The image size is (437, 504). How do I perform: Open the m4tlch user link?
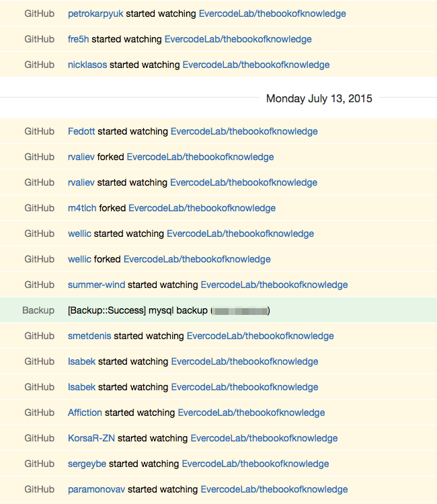tap(82, 208)
